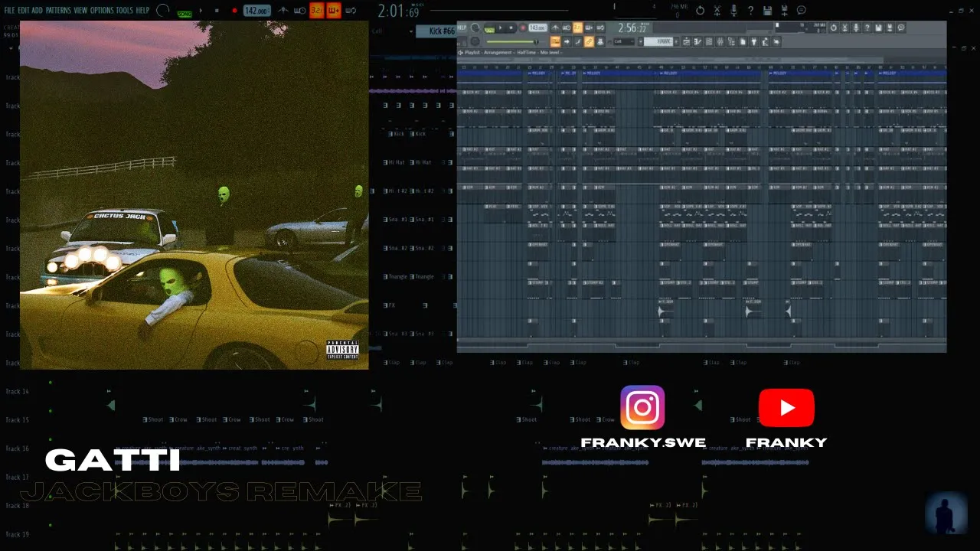The image size is (980, 551).
Task: Open the HELP menu
Action: click(x=142, y=10)
